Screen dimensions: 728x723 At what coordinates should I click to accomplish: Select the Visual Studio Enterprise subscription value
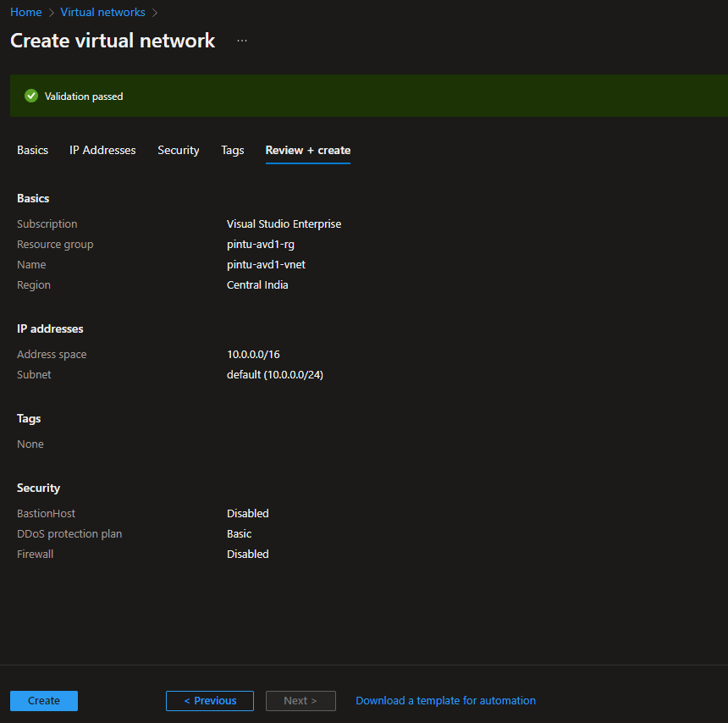284,224
